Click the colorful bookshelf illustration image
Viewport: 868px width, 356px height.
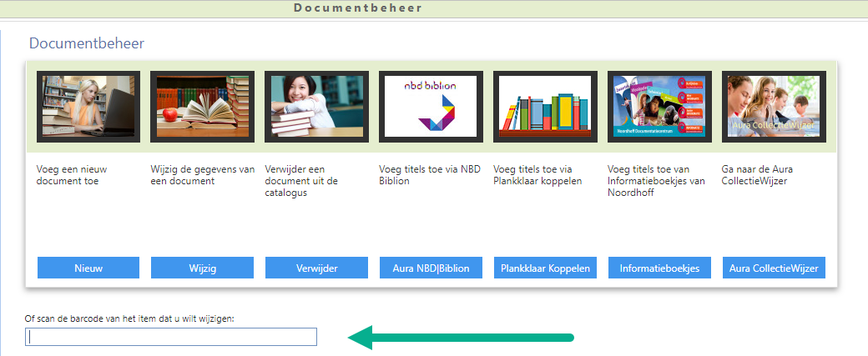(545, 106)
